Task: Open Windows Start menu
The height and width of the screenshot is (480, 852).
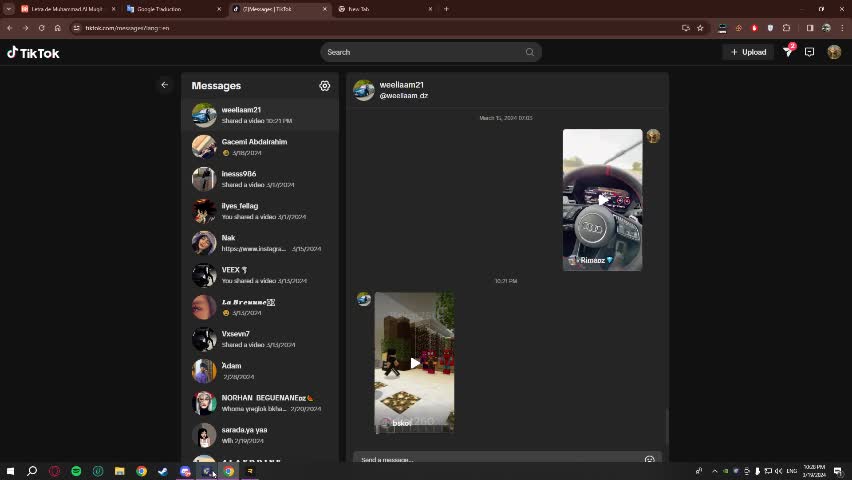Action: 10,471
